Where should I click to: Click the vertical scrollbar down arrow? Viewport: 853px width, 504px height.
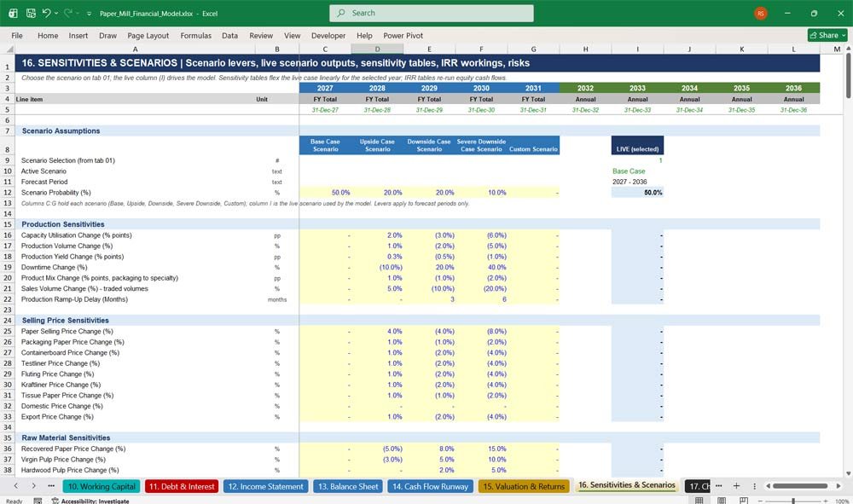(848, 473)
